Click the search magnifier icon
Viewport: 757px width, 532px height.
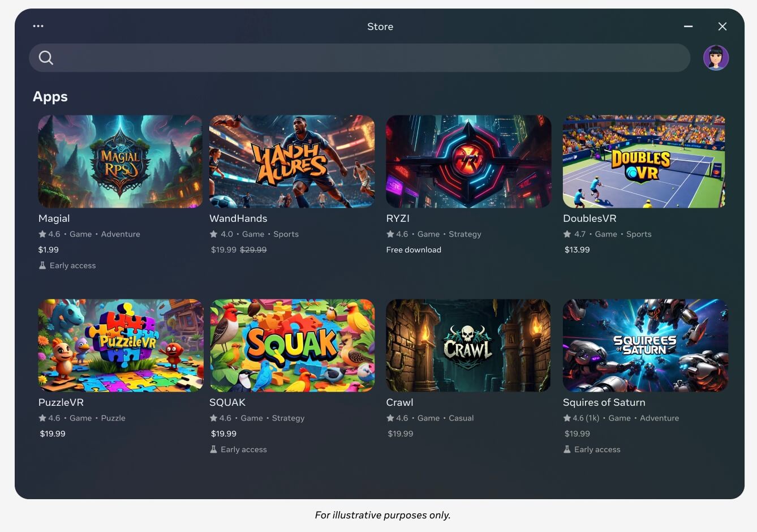[x=46, y=58]
